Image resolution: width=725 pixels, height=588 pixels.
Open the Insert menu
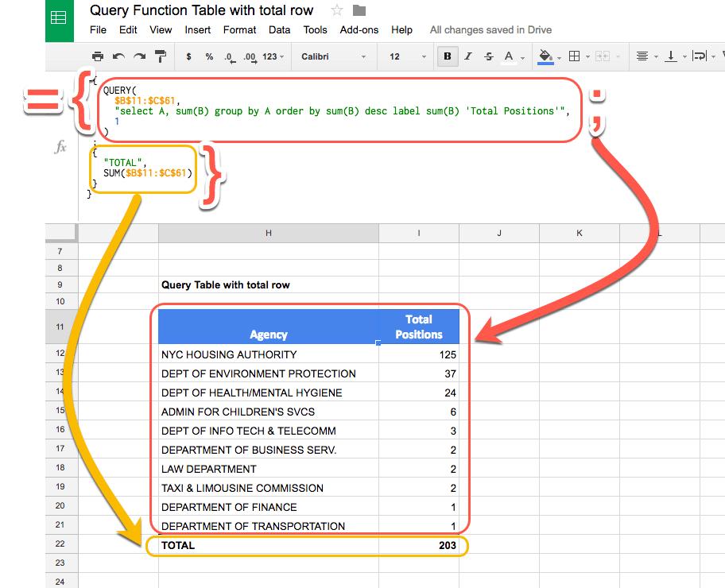click(197, 30)
